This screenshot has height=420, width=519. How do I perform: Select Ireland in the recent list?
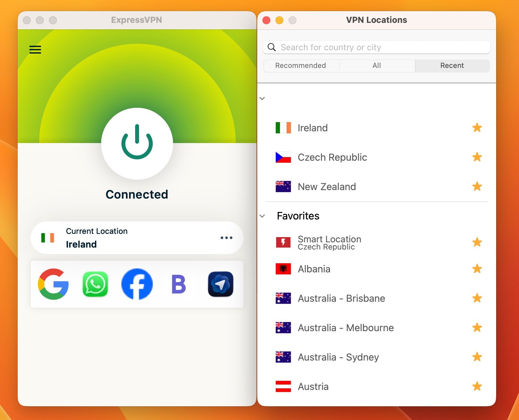[377, 128]
